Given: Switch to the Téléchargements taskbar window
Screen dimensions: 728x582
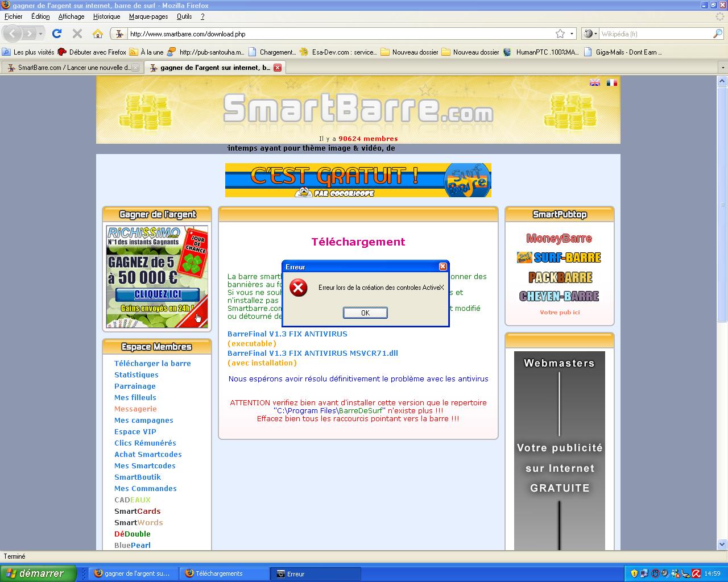Looking at the screenshot, I should point(225,573).
